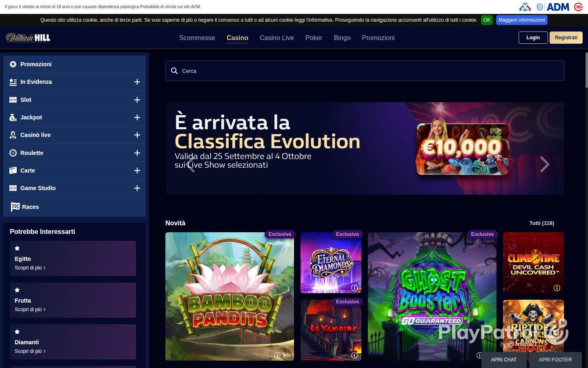Viewport: 588px width, 368px height.
Task: Click info icon on Eternal Diamonds
Action: click(354, 288)
